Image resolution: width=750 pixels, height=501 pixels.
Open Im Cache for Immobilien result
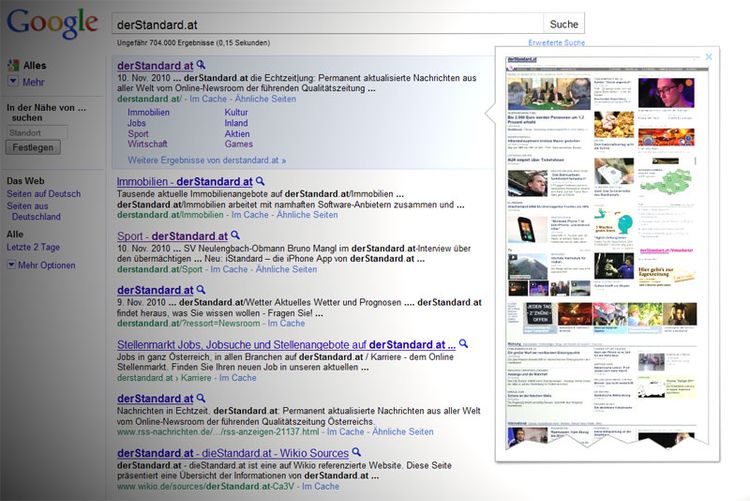point(250,215)
